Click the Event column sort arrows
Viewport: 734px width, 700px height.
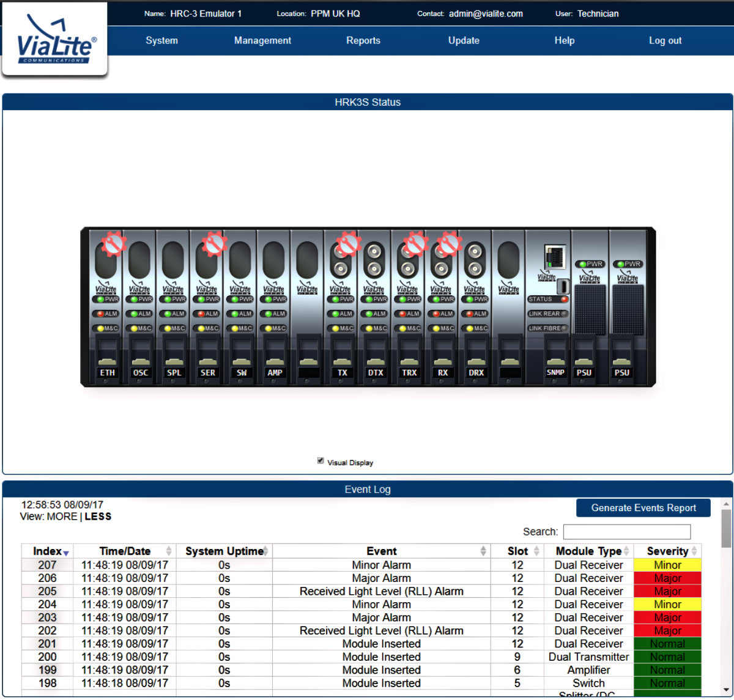point(484,551)
